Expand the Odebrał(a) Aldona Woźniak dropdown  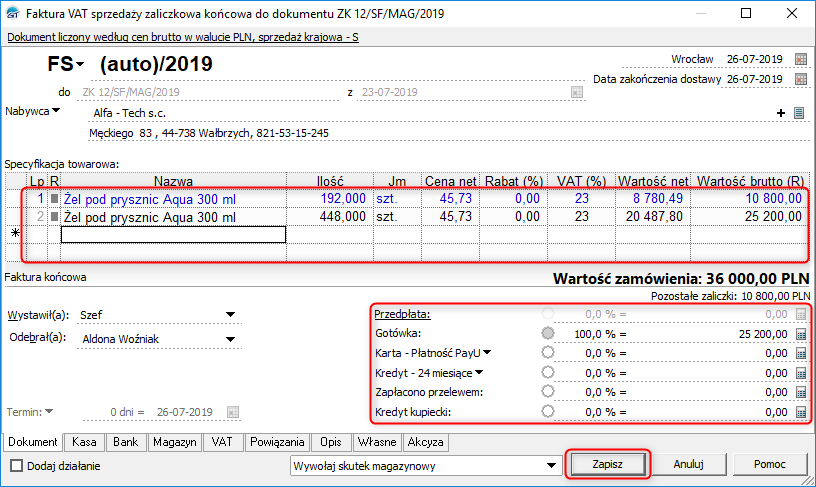click(231, 338)
